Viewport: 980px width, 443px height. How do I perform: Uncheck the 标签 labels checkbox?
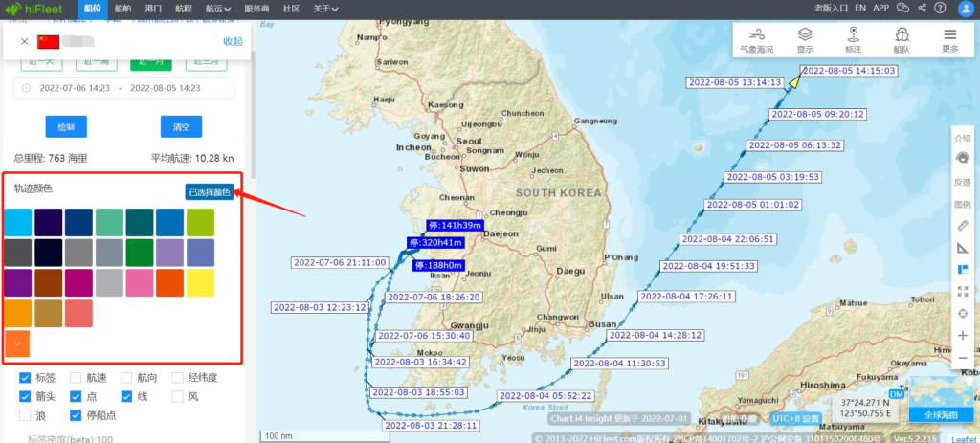(x=26, y=378)
